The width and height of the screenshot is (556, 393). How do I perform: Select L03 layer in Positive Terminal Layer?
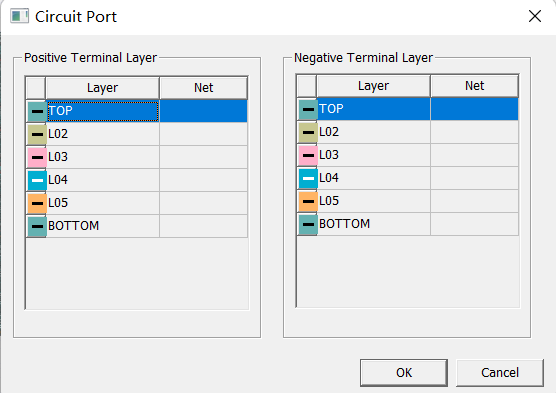click(137, 157)
